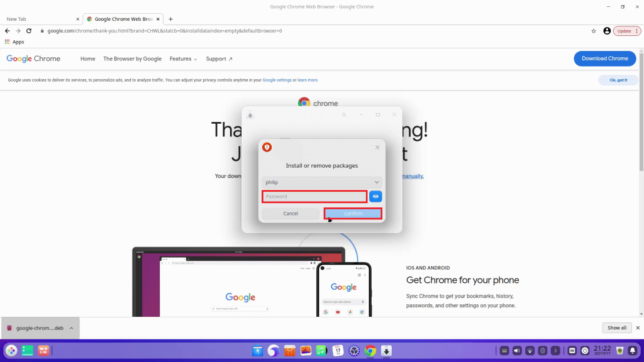Launch the Deepin browser from the dock
The height and width of the screenshot is (362, 644).
274,351
